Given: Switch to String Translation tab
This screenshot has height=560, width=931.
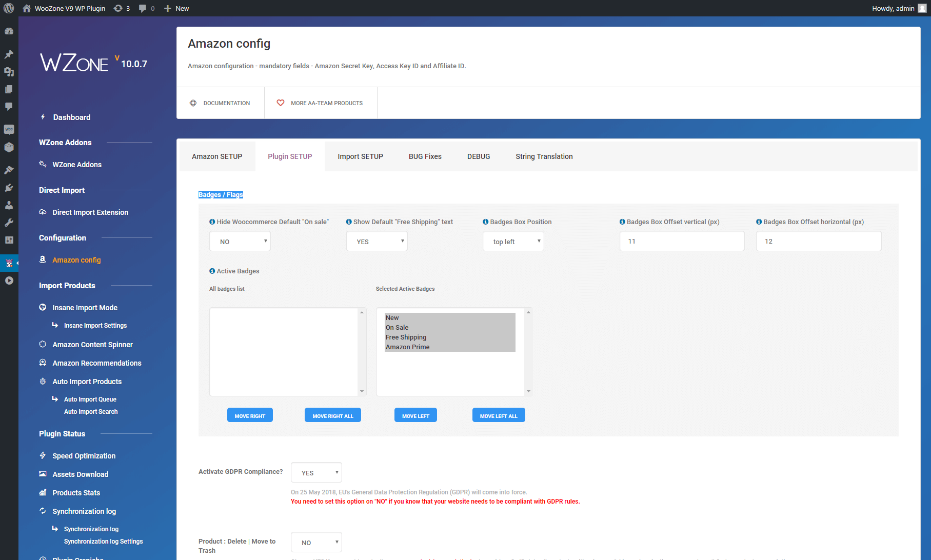Looking at the screenshot, I should tap(544, 156).
